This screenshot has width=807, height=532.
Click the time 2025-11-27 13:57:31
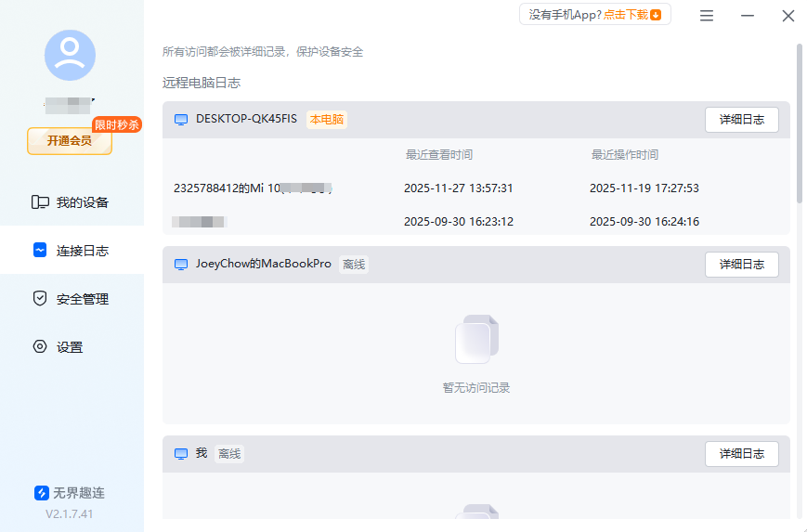tap(459, 188)
